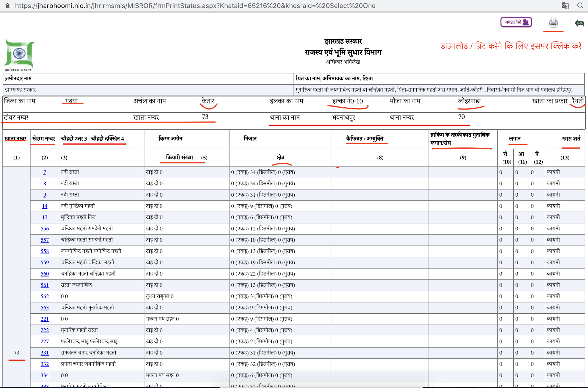Open khesra number 17 link
The height and width of the screenshot is (388, 588).
[45, 218]
